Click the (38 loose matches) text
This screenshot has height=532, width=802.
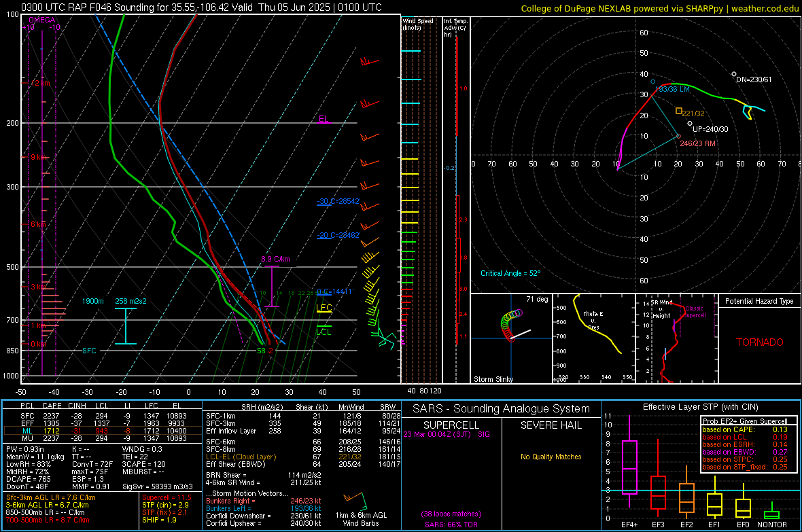pyautogui.click(x=451, y=514)
